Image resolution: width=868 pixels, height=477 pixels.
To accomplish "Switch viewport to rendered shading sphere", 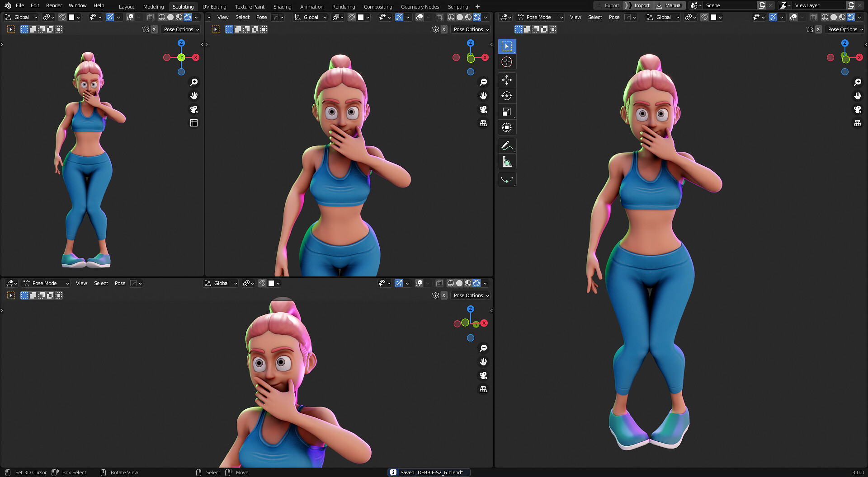I will tap(852, 17).
